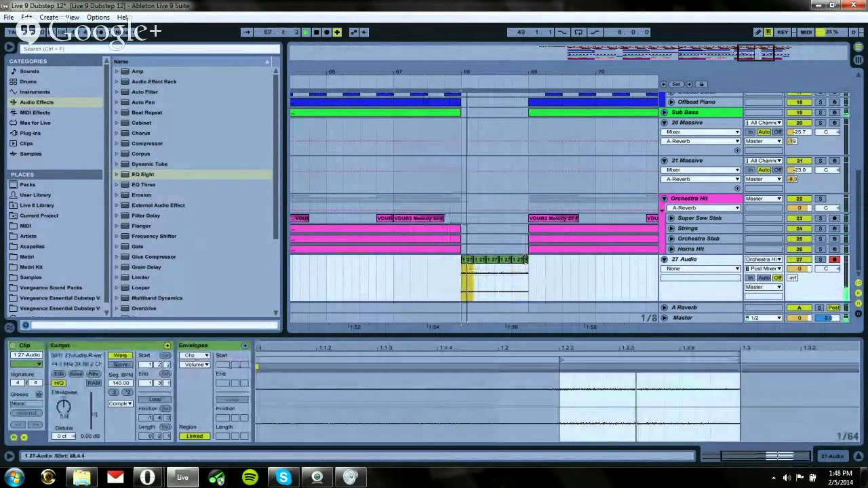
Task: Click the groove hot-swap icon in Clip box
Action: [39, 394]
